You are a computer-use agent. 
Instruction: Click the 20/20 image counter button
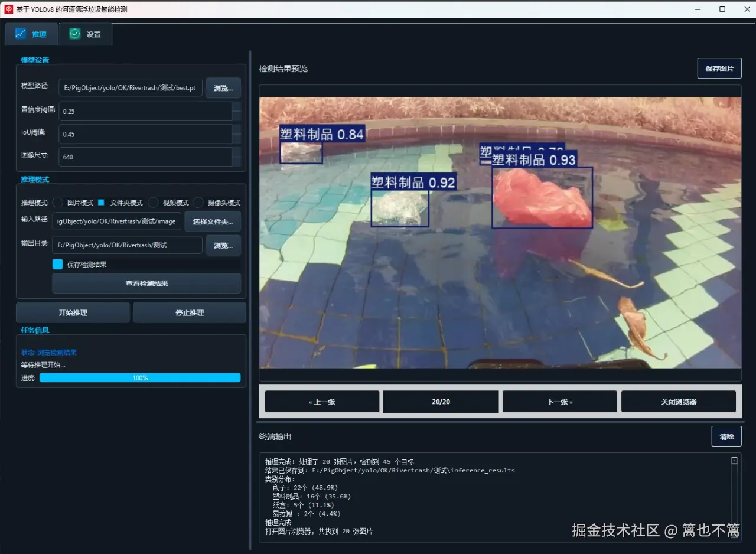[x=441, y=402]
